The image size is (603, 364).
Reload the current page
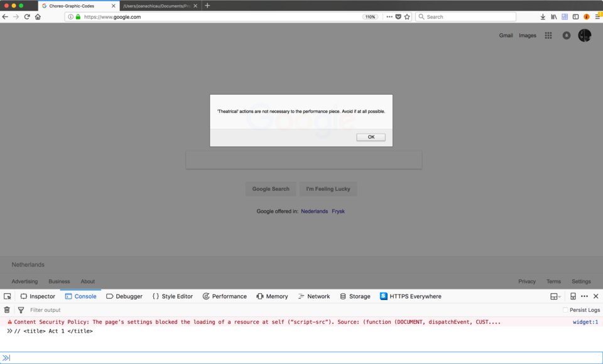click(x=27, y=17)
